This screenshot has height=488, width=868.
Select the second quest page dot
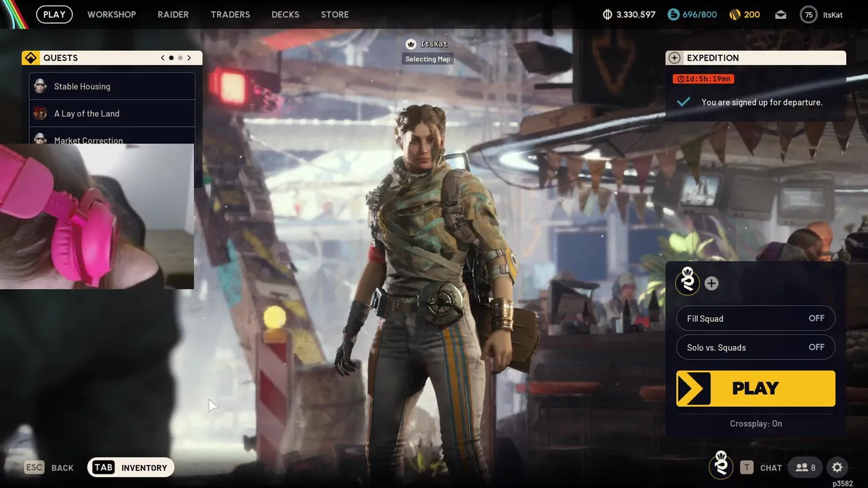180,58
